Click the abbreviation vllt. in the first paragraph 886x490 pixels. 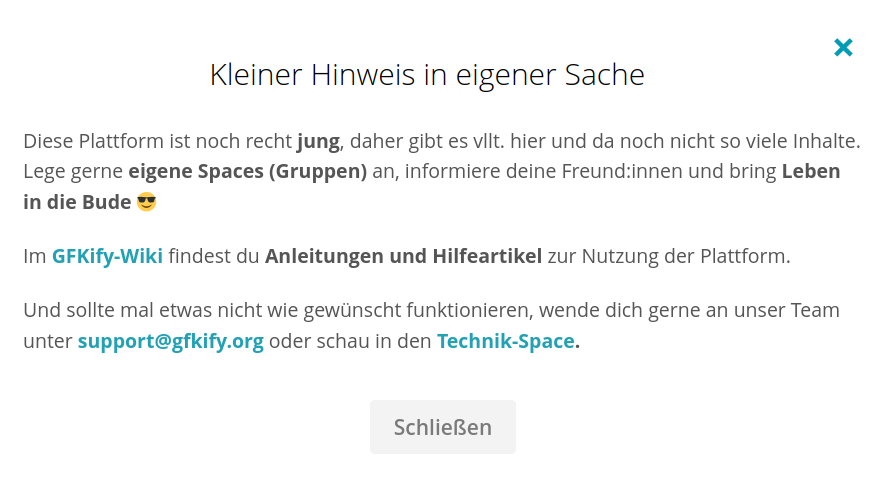[x=488, y=141]
